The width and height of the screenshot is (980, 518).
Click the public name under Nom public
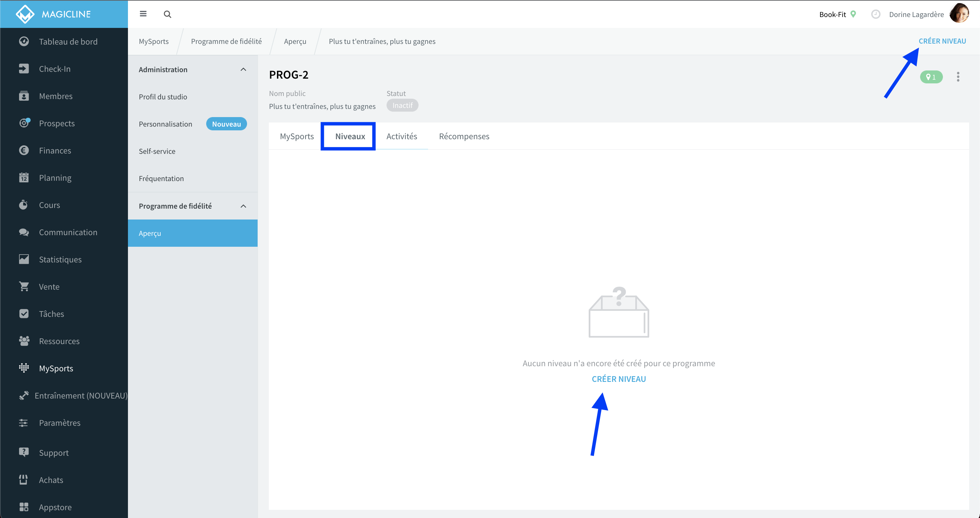(322, 107)
